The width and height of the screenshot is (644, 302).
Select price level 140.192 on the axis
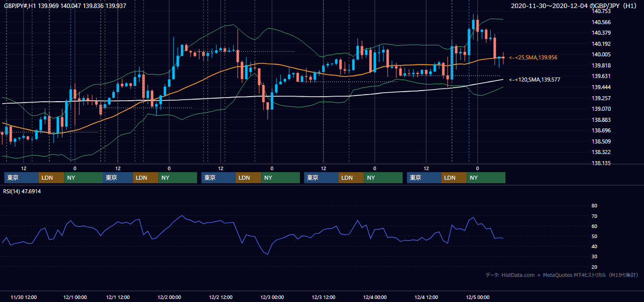pos(602,44)
